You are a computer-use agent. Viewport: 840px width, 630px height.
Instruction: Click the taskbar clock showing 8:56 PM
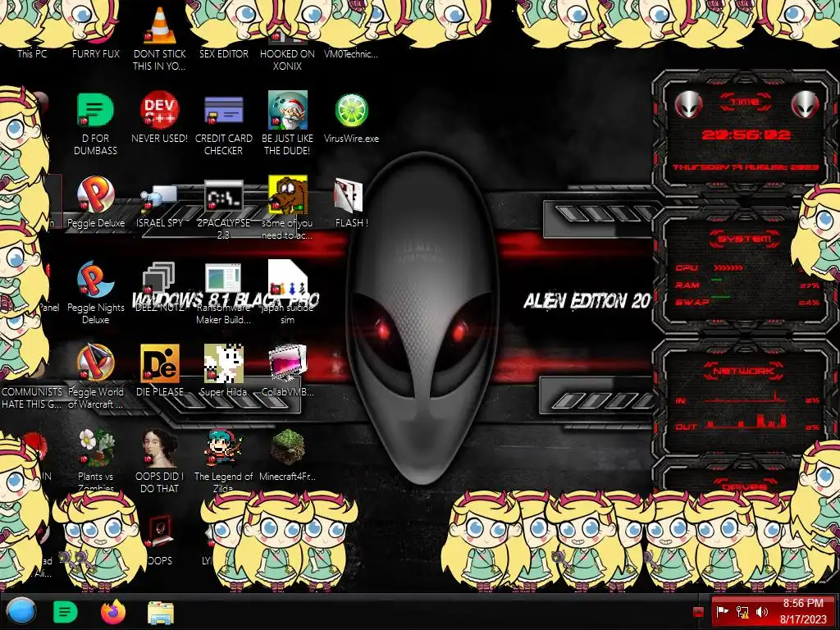[x=803, y=611]
